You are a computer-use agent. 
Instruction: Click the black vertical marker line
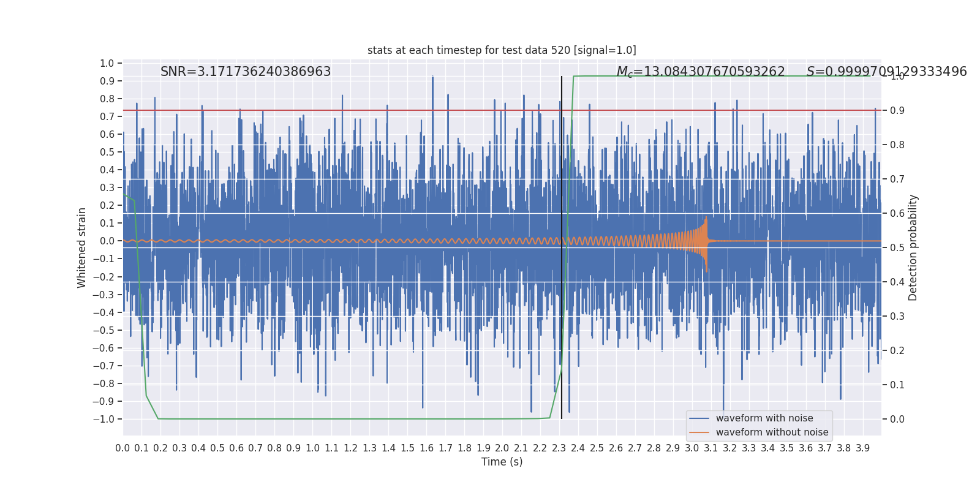(x=562, y=247)
